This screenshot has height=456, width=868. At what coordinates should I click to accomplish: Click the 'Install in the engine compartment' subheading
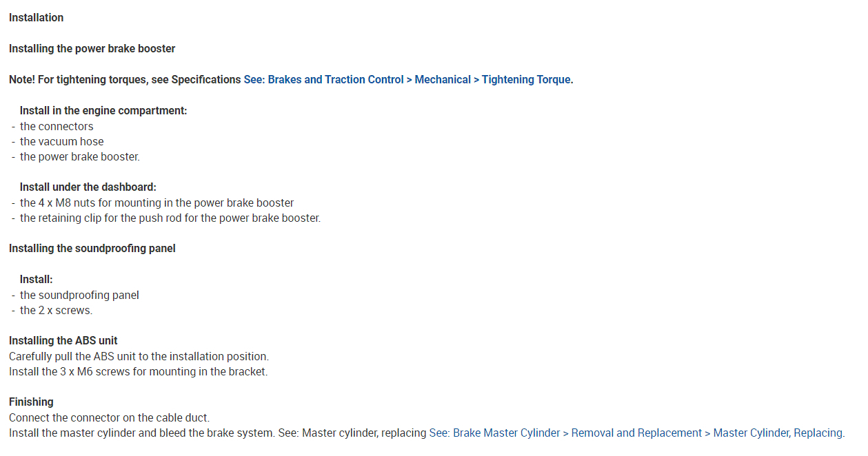tap(103, 111)
